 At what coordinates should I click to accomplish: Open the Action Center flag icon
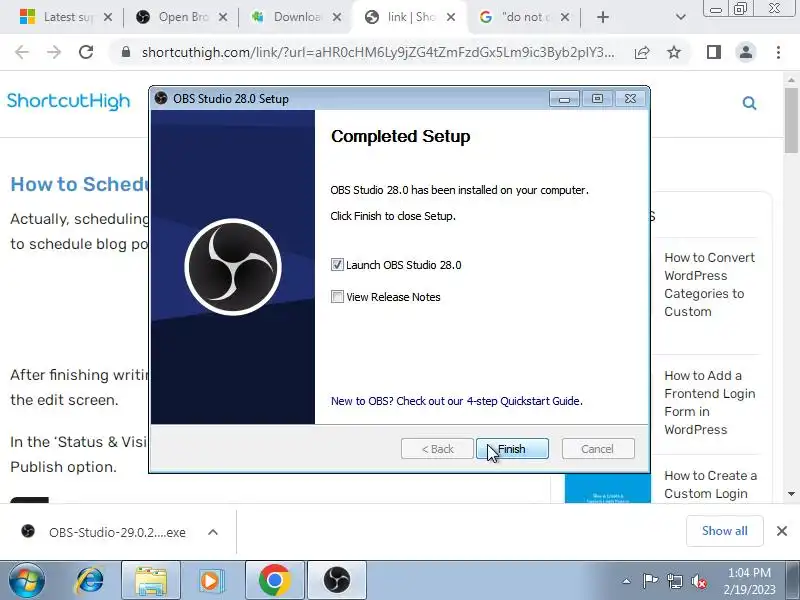pyautogui.click(x=650, y=581)
